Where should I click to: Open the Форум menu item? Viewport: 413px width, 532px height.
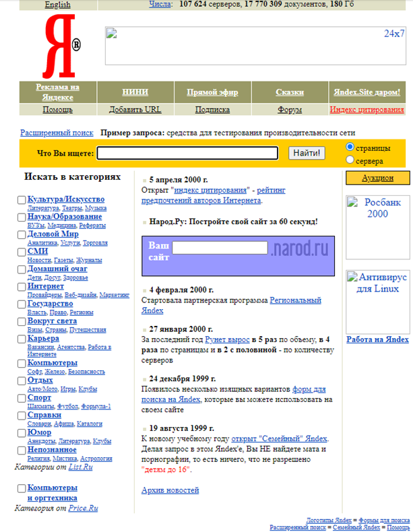pyautogui.click(x=290, y=110)
